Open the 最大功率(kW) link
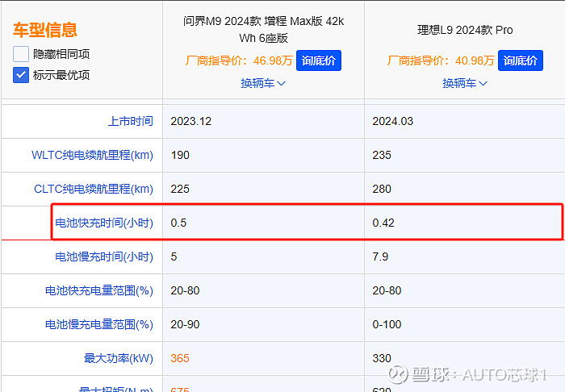This screenshot has width=565, height=392. click(119, 358)
